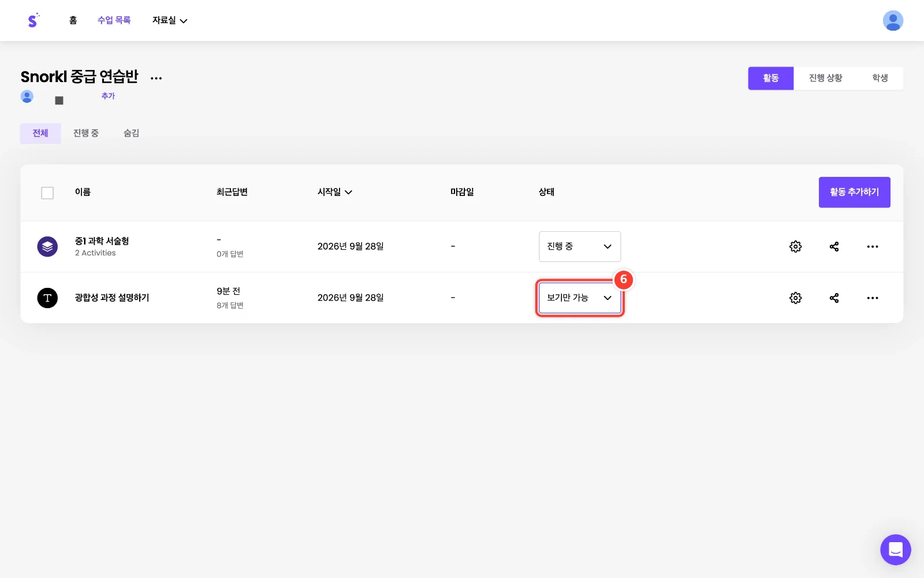
Task: Select the 숨김 filter tab
Action: coord(131,134)
